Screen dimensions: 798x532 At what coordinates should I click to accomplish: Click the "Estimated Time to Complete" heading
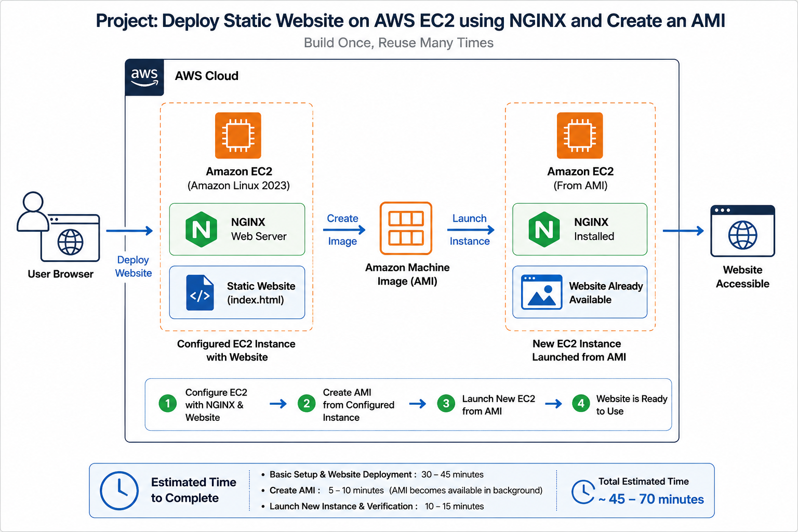click(194, 490)
